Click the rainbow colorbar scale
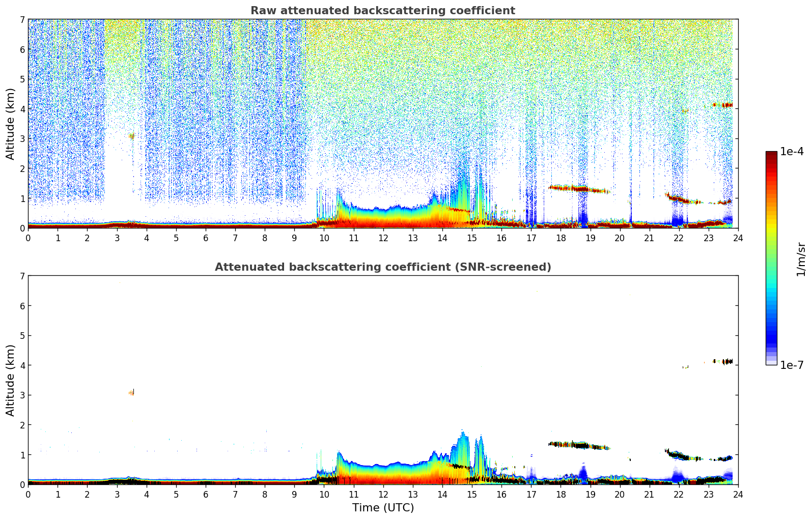This screenshot has height=519, width=812. (771, 258)
